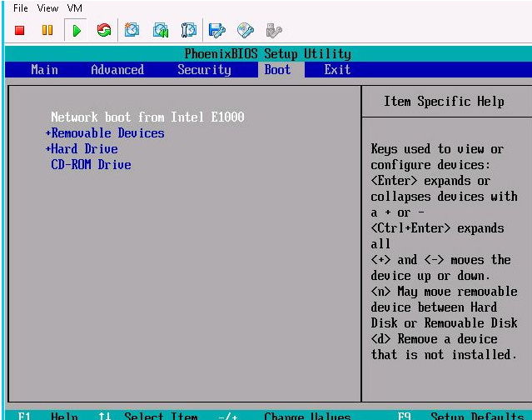532x420 pixels.
Task: Select the Boot BIOS tab
Action: tap(277, 70)
